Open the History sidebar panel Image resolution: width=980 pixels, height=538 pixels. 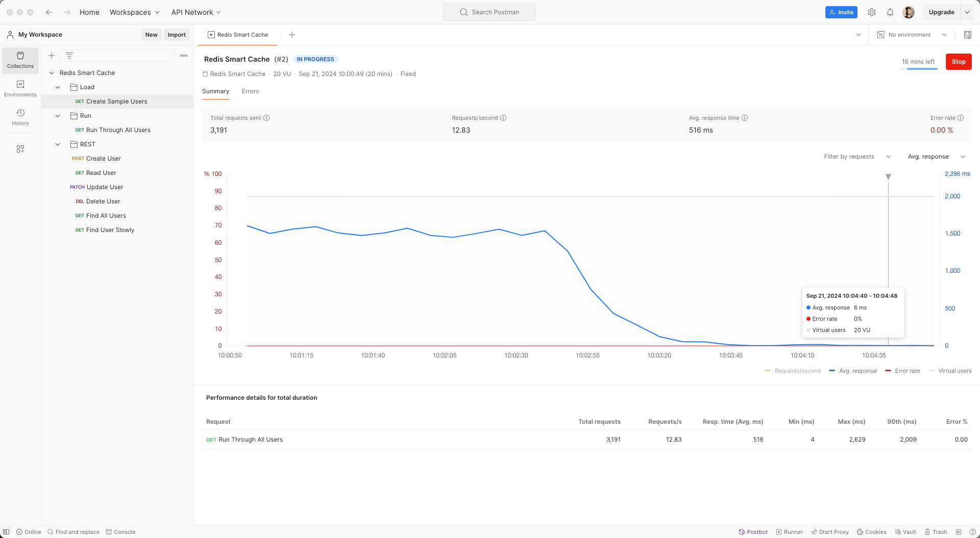coord(20,117)
